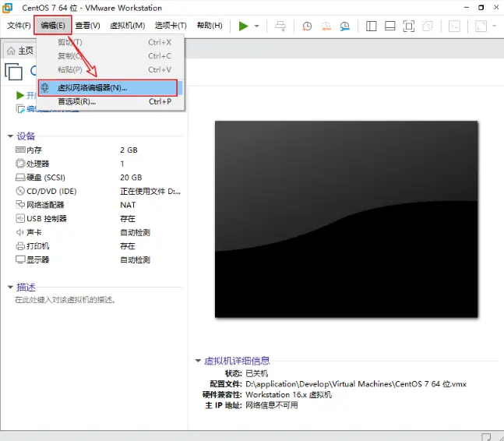Viewport: 504px width, 441px height.
Task: Collapse the 设备 devices section
Action: pos(10,136)
